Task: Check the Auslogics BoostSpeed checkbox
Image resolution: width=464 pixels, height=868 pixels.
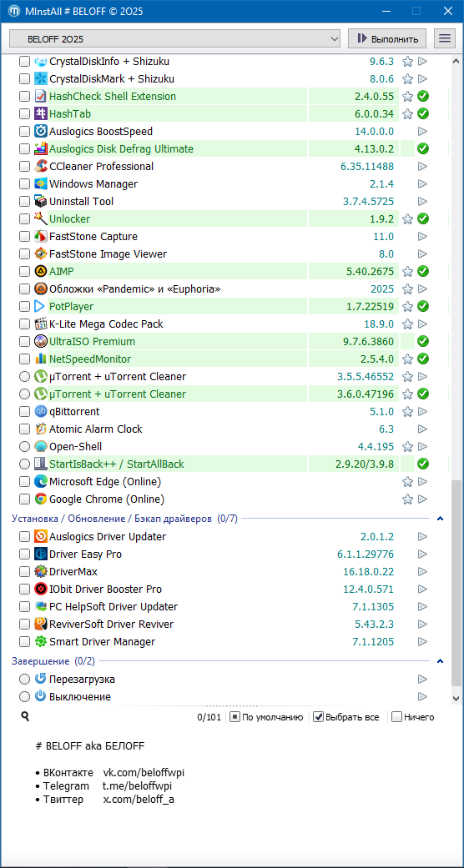Action: click(x=24, y=132)
